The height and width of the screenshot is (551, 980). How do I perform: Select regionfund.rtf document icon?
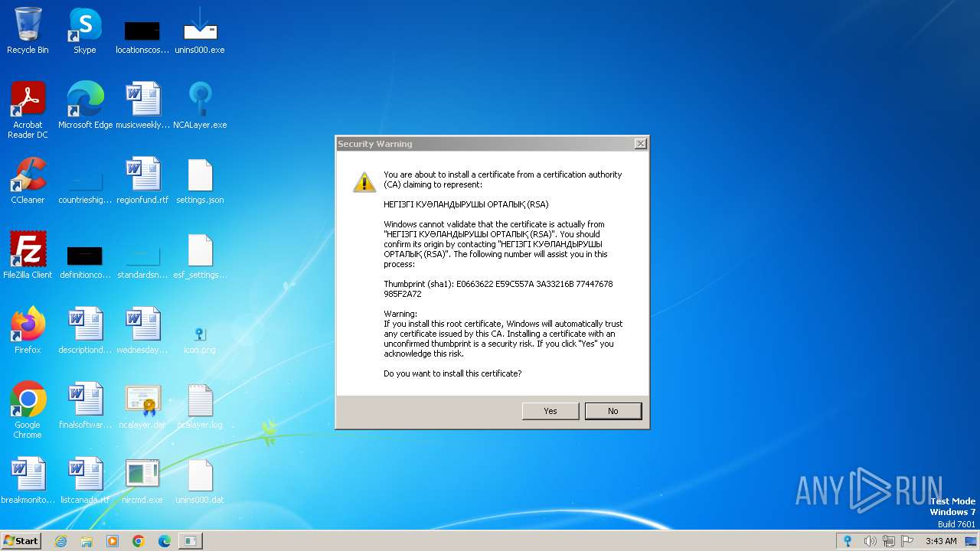pyautogui.click(x=142, y=181)
